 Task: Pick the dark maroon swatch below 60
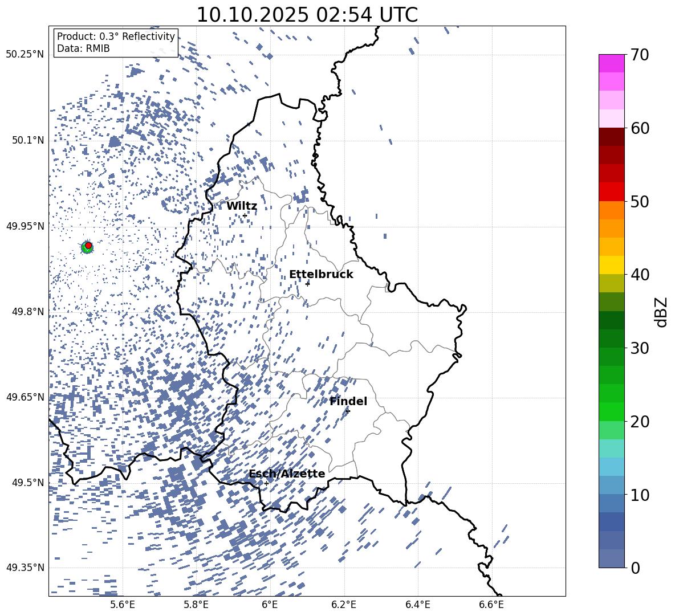(x=611, y=137)
